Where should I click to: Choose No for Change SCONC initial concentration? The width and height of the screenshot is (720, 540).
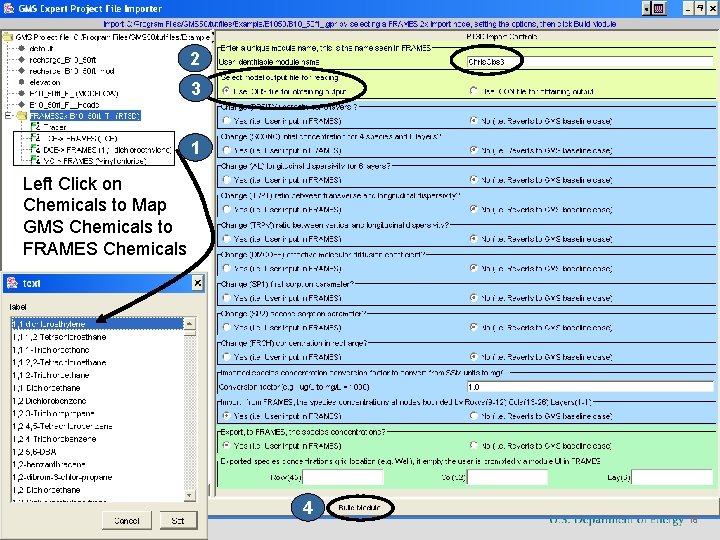pos(473,150)
